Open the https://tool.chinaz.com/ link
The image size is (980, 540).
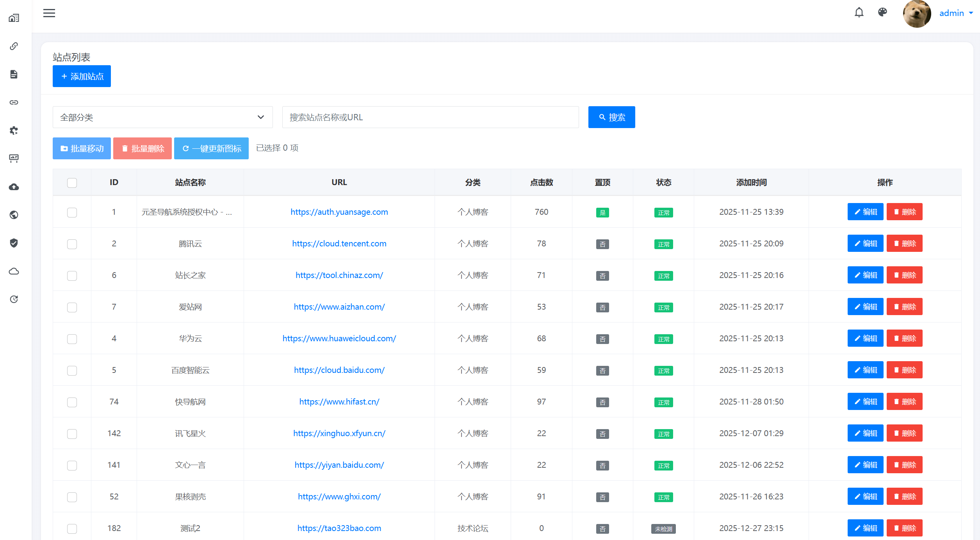coord(339,275)
